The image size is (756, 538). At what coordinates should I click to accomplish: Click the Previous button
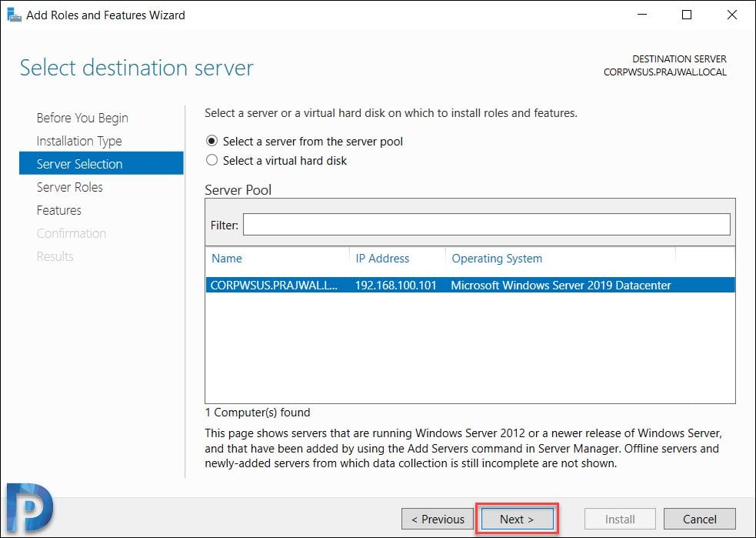(438, 520)
